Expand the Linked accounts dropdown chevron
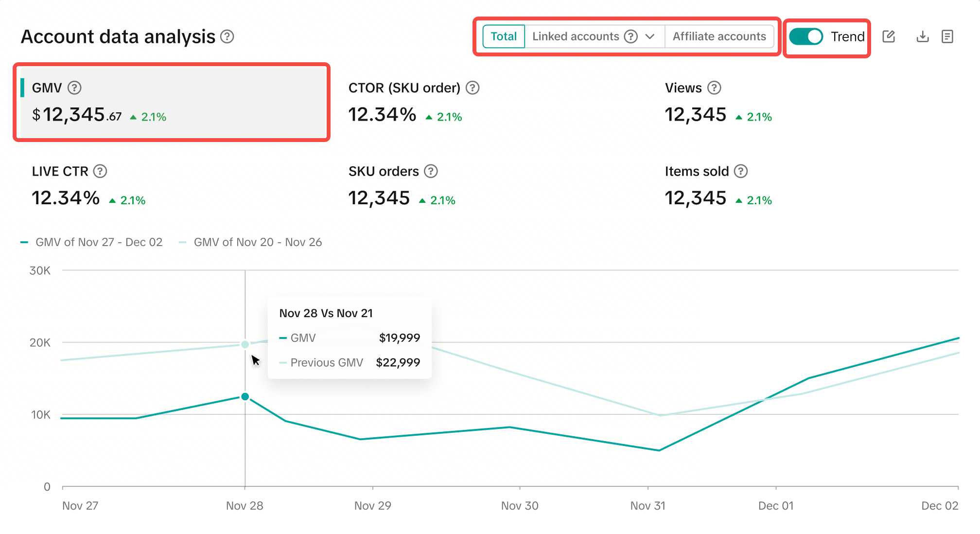The image size is (980, 534). click(650, 36)
